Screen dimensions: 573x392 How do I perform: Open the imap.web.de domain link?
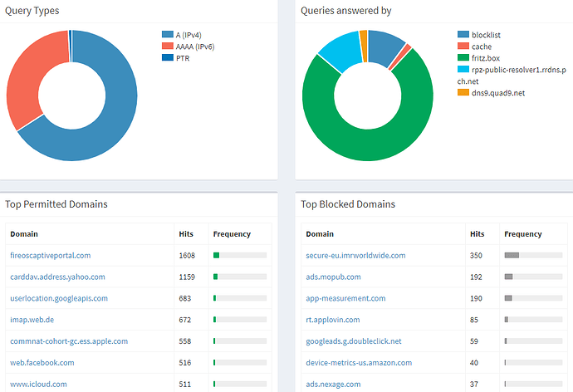pyautogui.click(x=34, y=320)
